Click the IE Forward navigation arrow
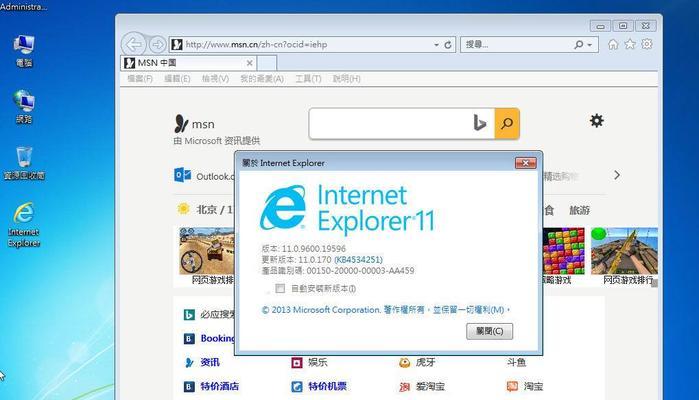This screenshot has height=400, width=699. 157,44
